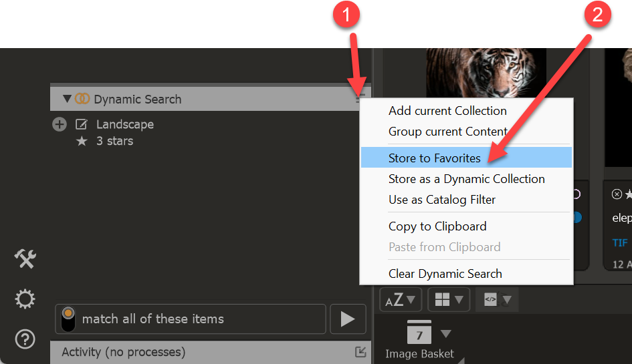Select Store to Favorites menu entry
632x364 pixels.
(466, 158)
